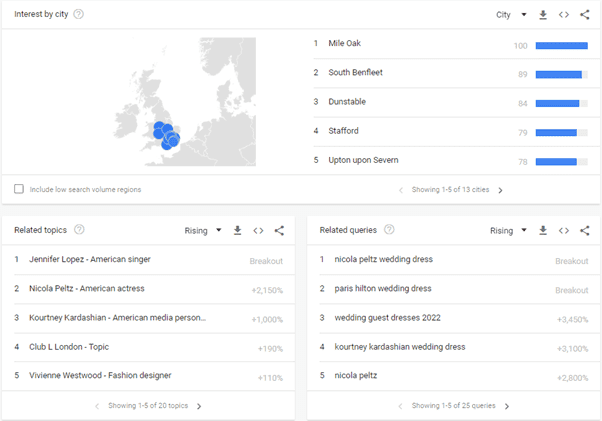
Task: Open help for Interest by city
Action: pos(78,14)
